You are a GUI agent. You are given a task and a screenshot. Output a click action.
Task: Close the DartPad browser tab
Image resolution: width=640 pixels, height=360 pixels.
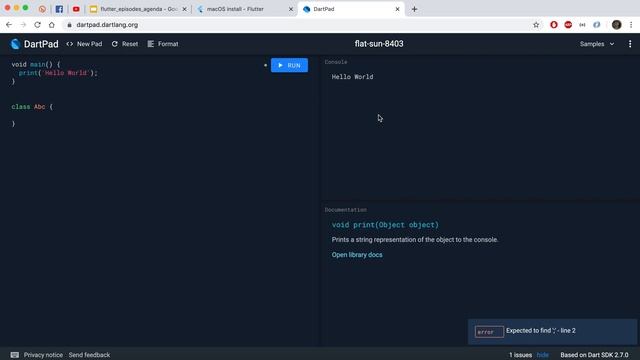397,9
